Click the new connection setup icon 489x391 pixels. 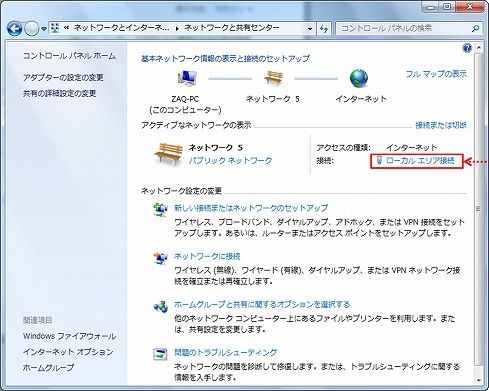pyautogui.click(x=160, y=210)
